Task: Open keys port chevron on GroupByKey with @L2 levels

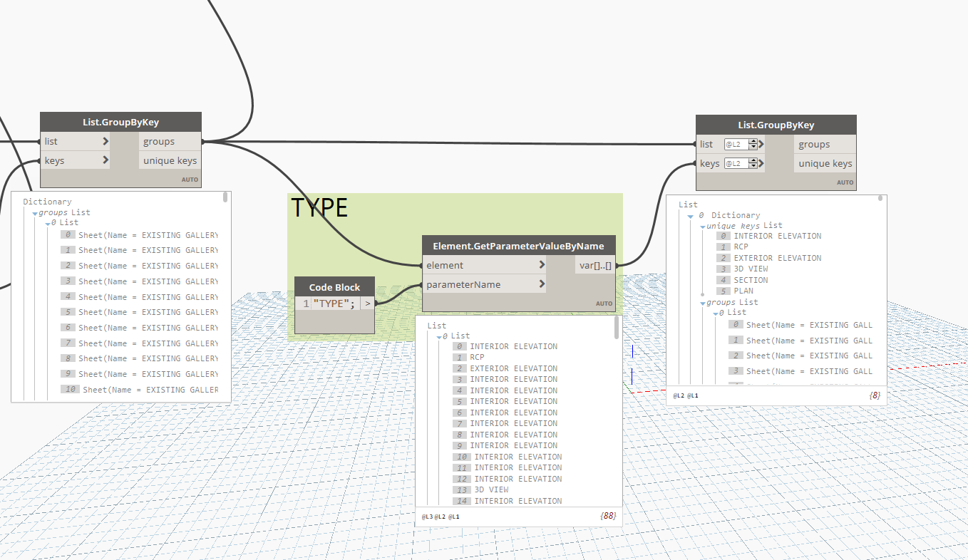Action: click(761, 163)
